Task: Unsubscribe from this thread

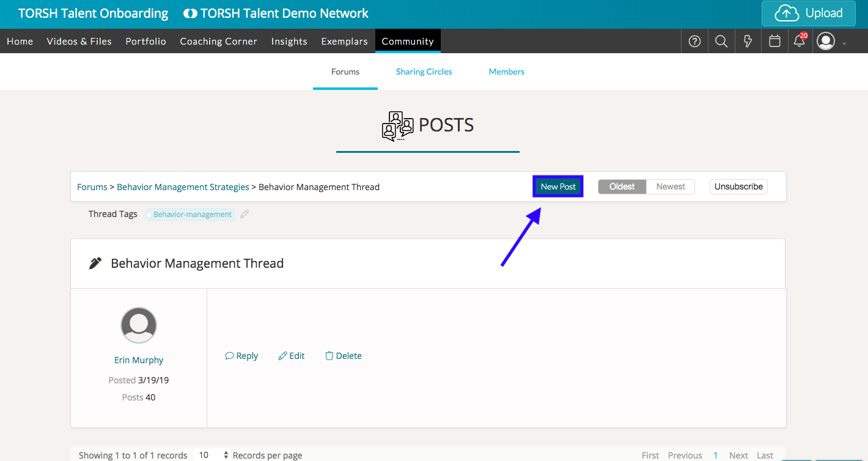Action: tap(738, 186)
